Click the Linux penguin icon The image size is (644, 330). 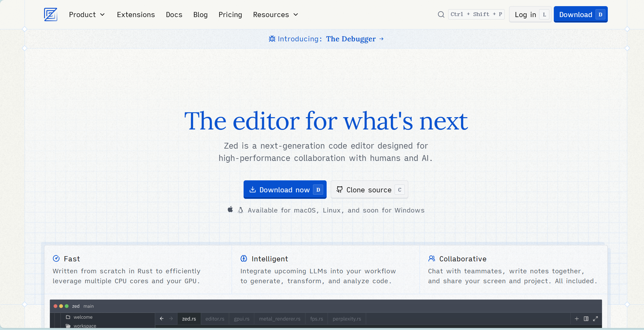pyautogui.click(x=241, y=210)
